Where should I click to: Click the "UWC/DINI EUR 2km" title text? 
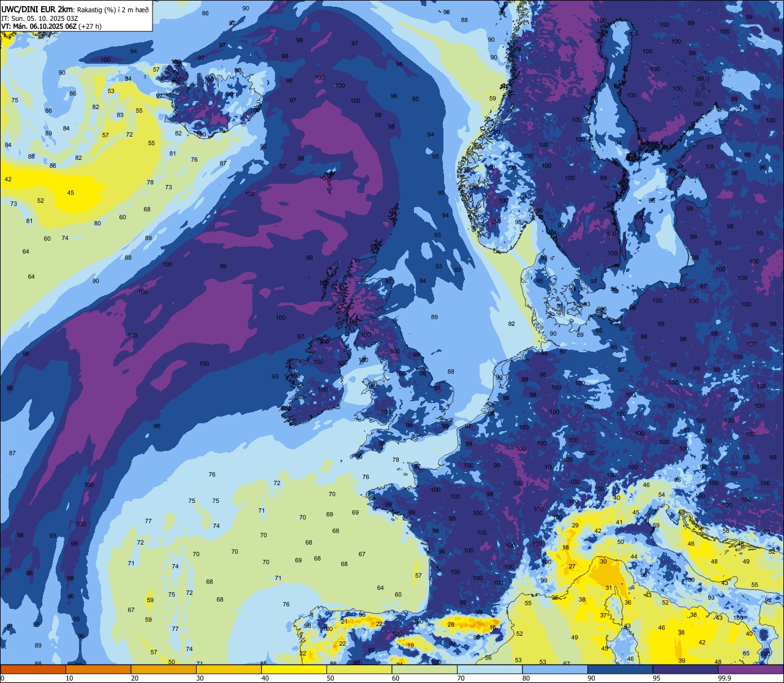point(37,9)
